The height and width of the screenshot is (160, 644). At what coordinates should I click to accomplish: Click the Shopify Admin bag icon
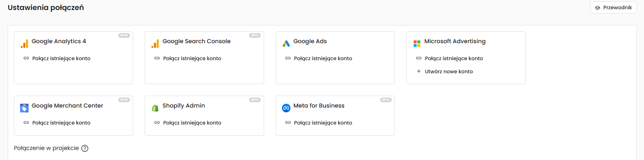[155, 108]
